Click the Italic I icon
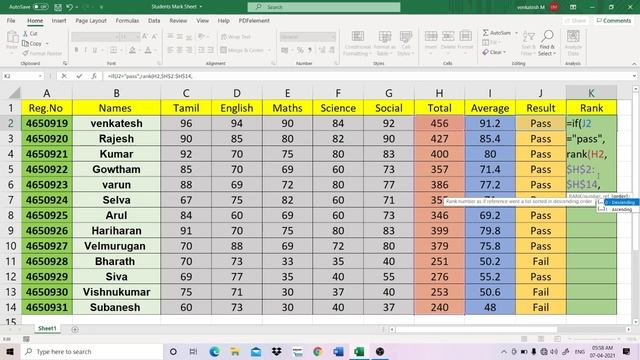 [x=85, y=50]
